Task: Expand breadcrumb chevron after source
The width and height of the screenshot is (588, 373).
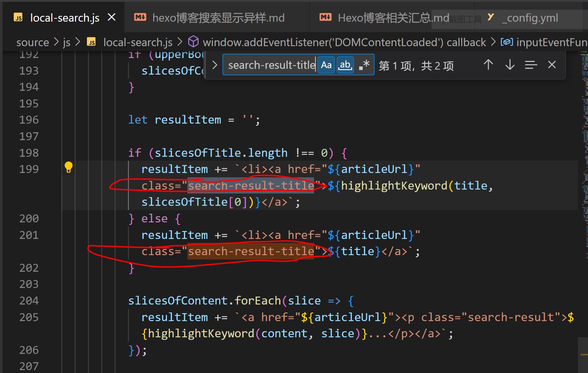Action: pos(56,42)
